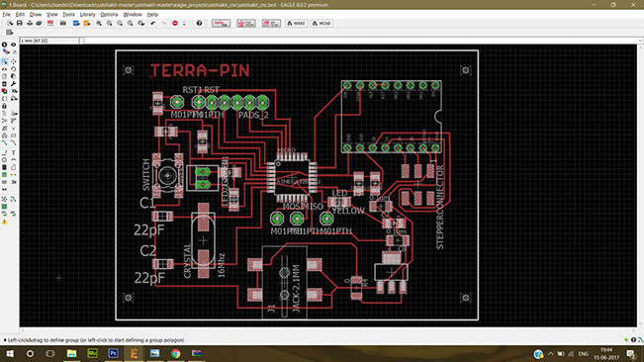This screenshot has height=362, width=644.
Task: Click the MCAD button
Action: 322,24
